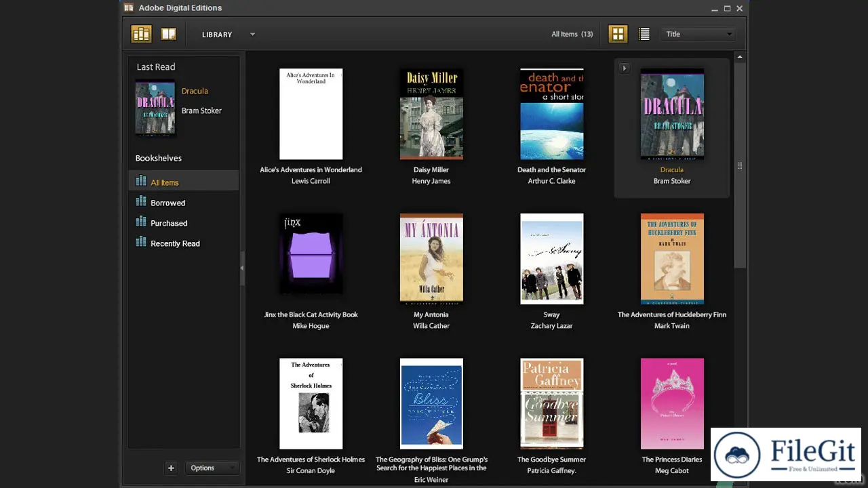Viewport: 868px width, 488px height.
Task: Click 'Eric Weiner' author text
Action: coord(431,480)
